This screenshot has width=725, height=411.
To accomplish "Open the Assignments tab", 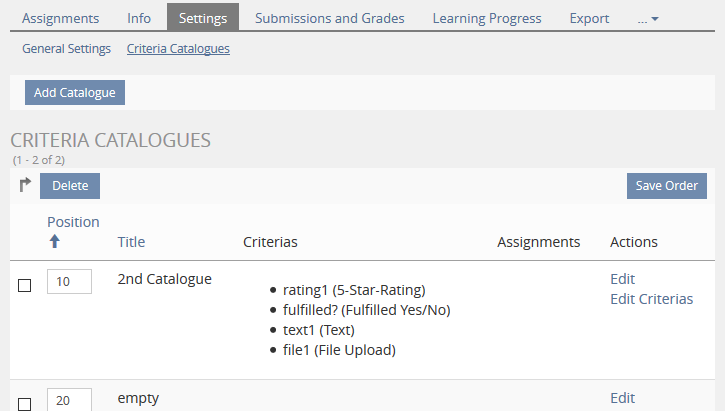I will [x=60, y=18].
